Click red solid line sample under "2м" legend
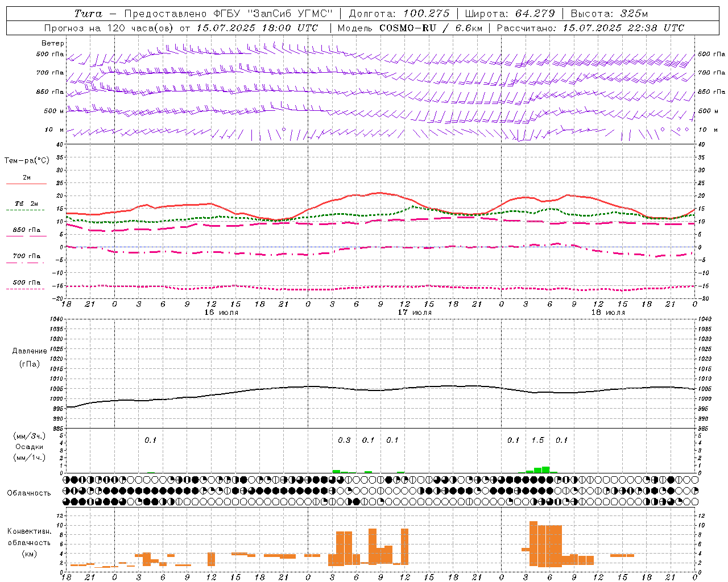 (26, 184)
